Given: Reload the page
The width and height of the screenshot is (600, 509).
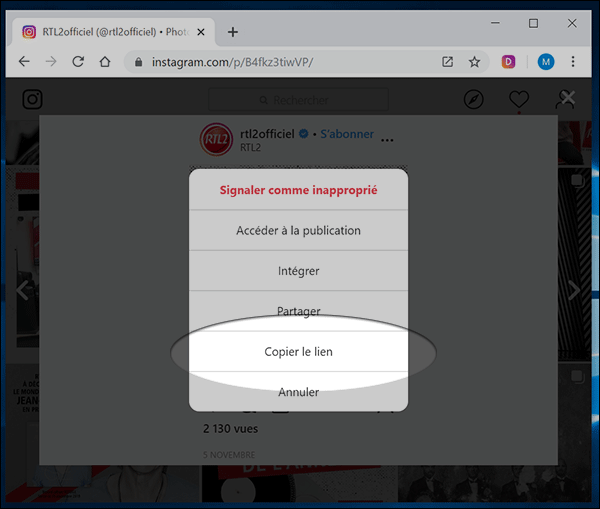Looking at the screenshot, I should point(78,62).
